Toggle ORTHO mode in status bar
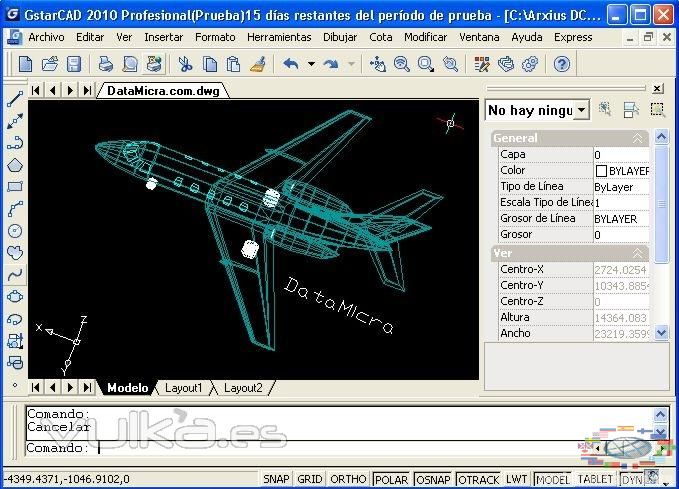This screenshot has width=679, height=489. point(348,480)
